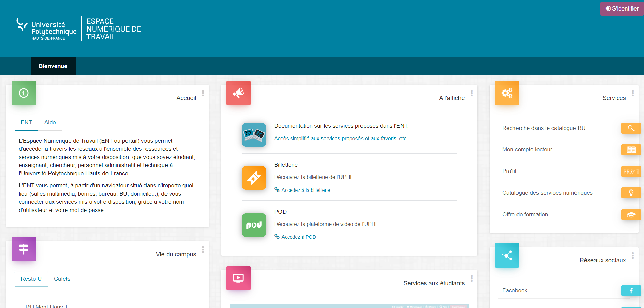Switch to the Cafets tab
Screen dimensions: 644x308
click(62, 279)
